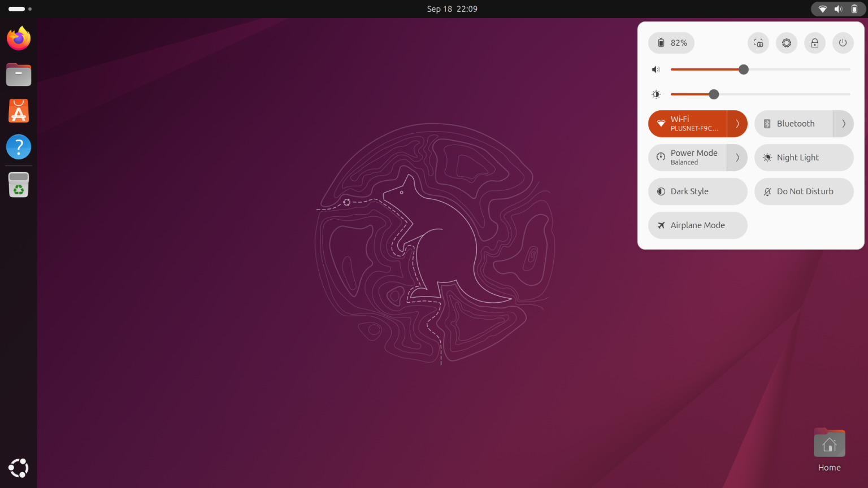Image resolution: width=868 pixels, height=488 pixels.
Task: Enable Night Light
Action: point(804,158)
